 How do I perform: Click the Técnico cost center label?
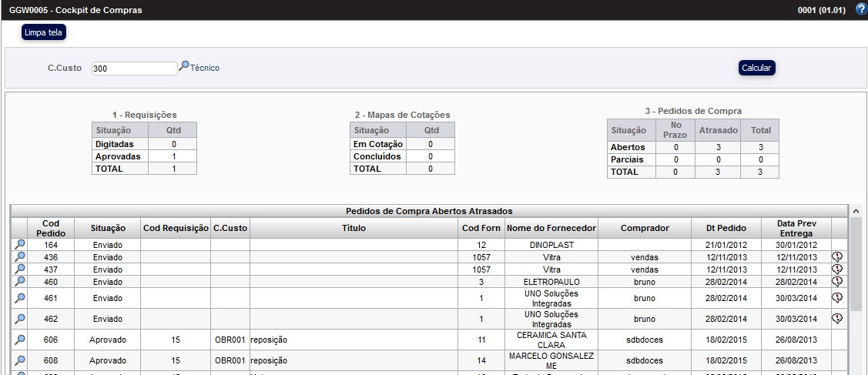pyautogui.click(x=205, y=68)
